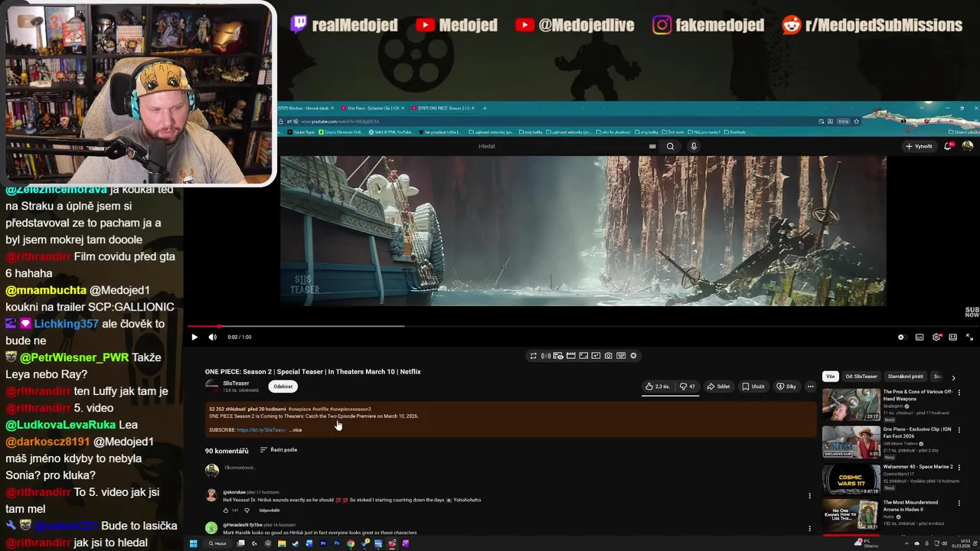Open the Řadit podle sort dropdown
The width and height of the screenshot is (980, 551).
tap(279, 450)
